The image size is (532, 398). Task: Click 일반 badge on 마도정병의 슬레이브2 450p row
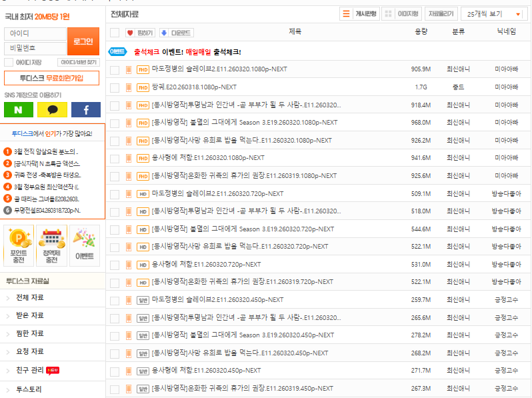coord(143,300)
